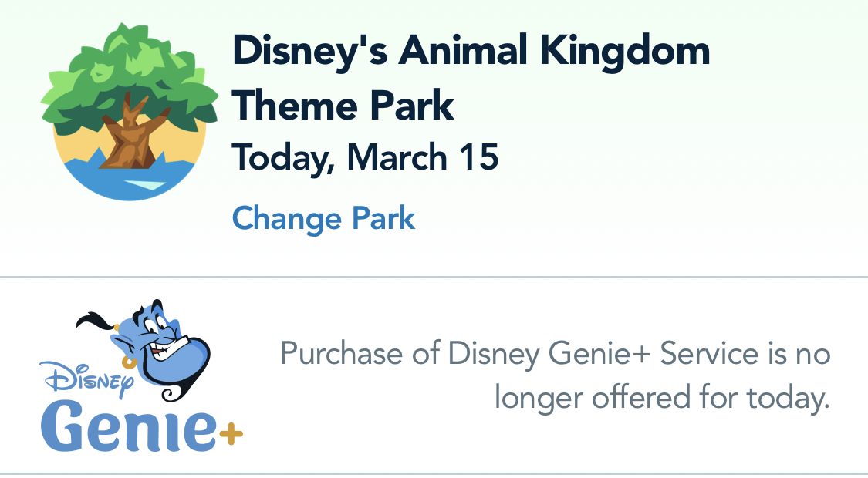Click the Purchase of Disney Genie+ Service line

click(555, 355)
